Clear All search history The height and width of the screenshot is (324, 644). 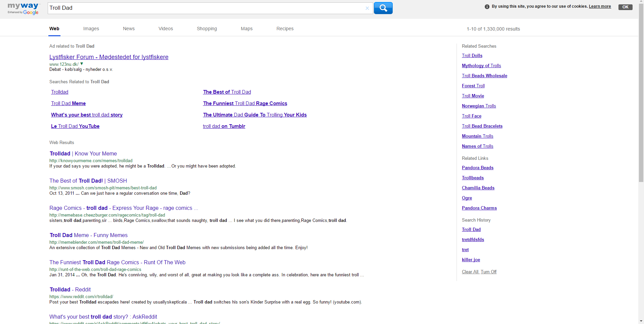(x=470, y=272)
